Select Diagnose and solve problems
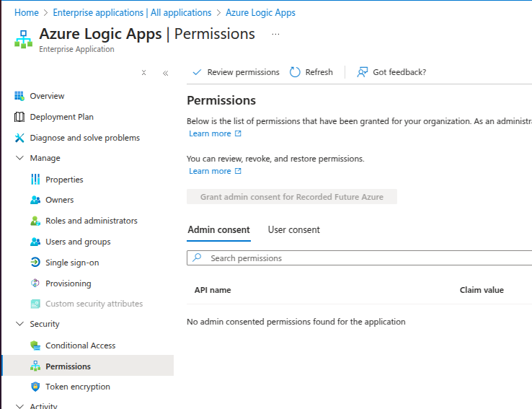This screenshot has width=532, height=409. pyautogui.click(x=85, y=138)
